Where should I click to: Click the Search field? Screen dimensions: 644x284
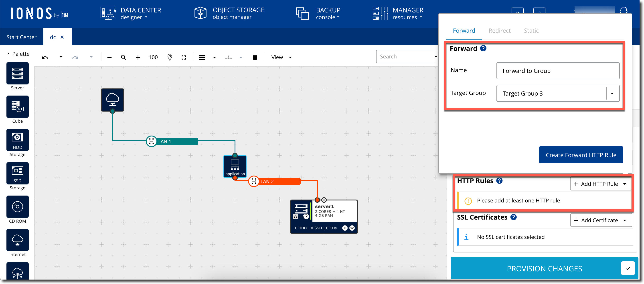coord(407,57)
